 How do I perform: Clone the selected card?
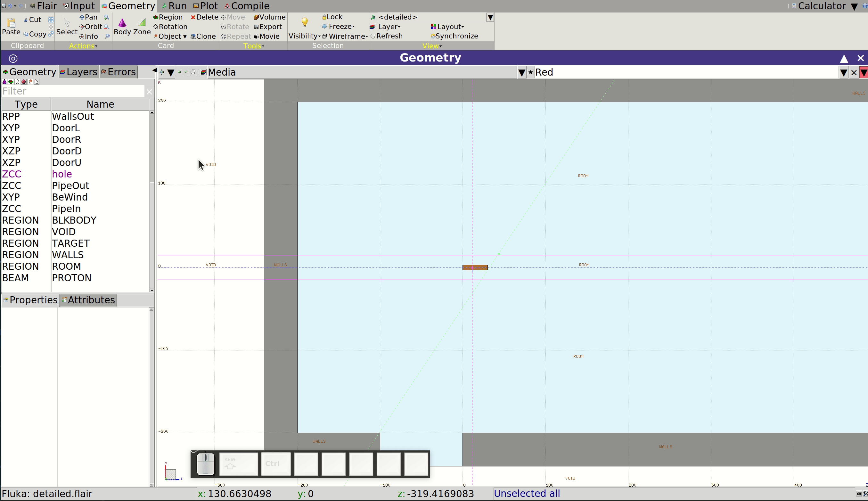click(203, 37)
